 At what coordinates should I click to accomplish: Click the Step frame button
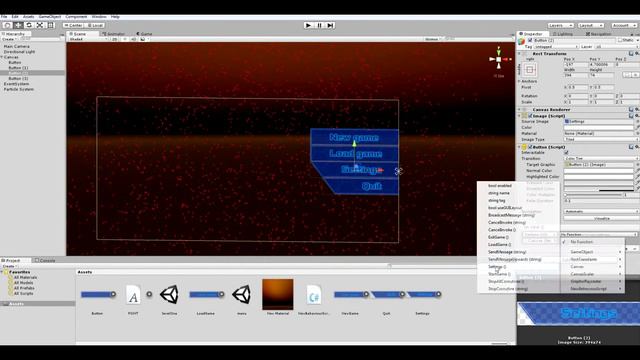pyautogui.click(x=330, y=25)
